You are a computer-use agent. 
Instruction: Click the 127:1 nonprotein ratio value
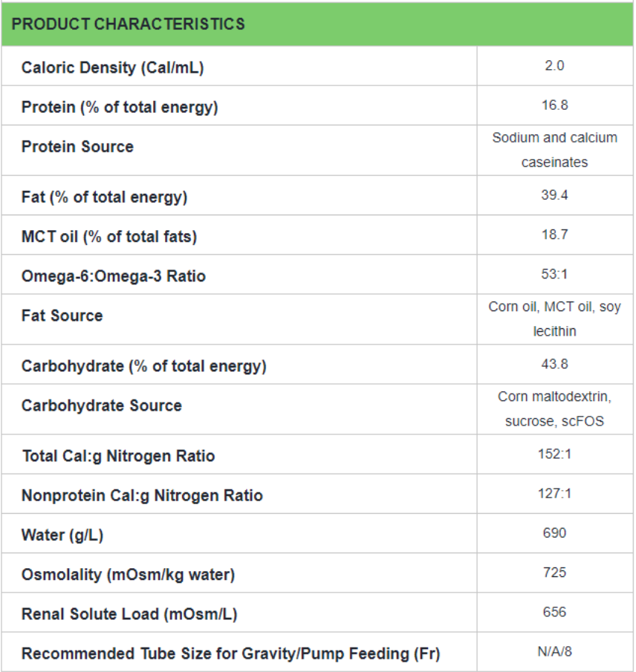pos(554,493)
